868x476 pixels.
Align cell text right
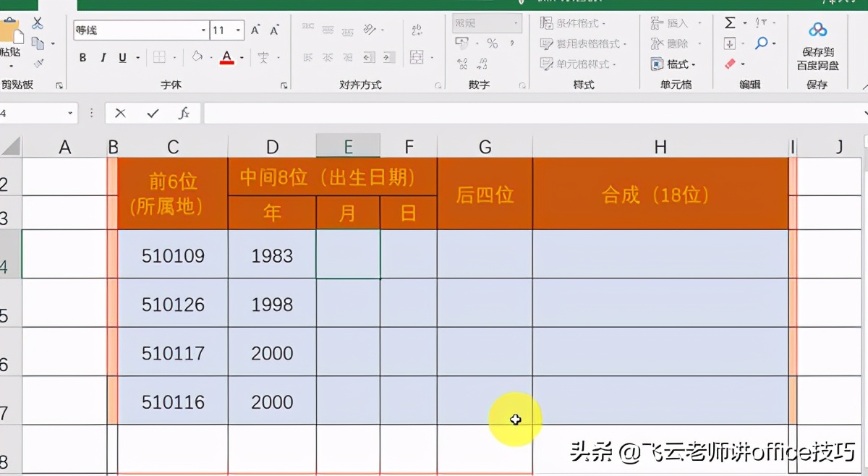click(348, 57)
